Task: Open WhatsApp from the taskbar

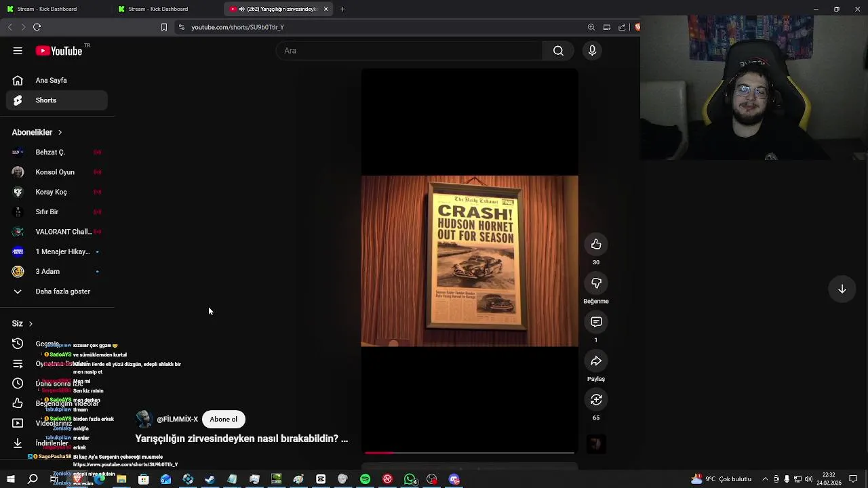Action: [410, 479]
